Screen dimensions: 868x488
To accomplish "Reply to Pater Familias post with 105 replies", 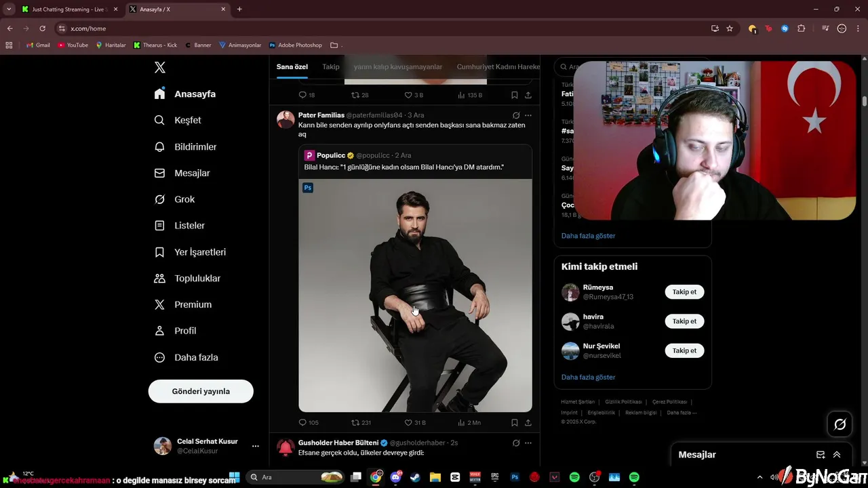I will [309, 422].
